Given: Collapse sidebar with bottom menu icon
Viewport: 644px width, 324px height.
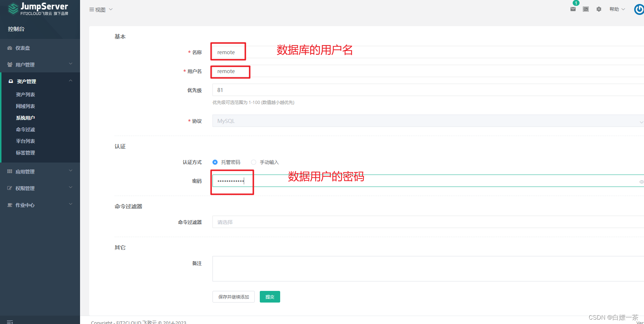Looking at the screenshot, I should click(10, 322).
